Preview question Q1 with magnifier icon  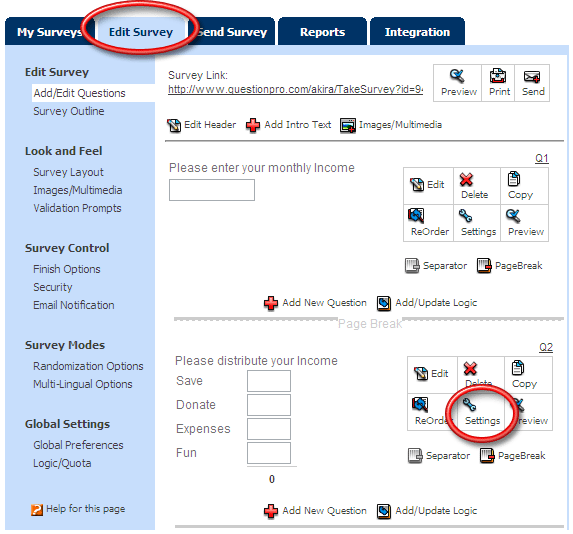(513, 216)
